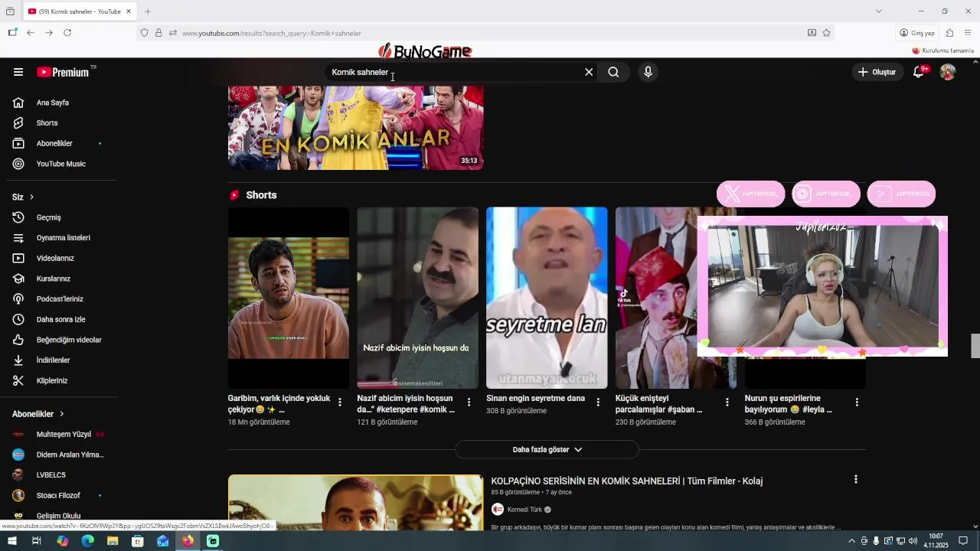Bookmark the page with the star icon
Viewport: 980px width, 551px height.
[826, 33]
